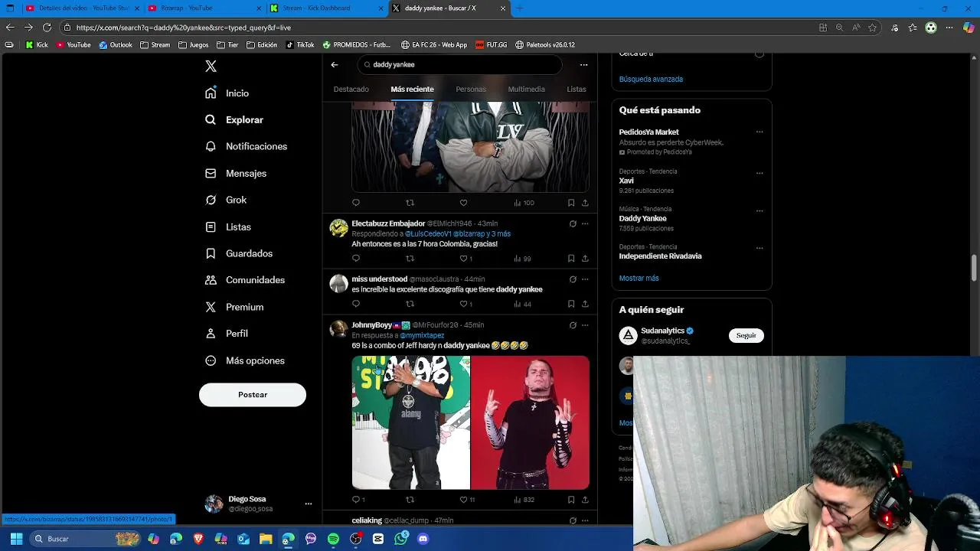Share Electabuzz Embajador's post
Viewport: 980px width, 551px height.
click(585, 259)
